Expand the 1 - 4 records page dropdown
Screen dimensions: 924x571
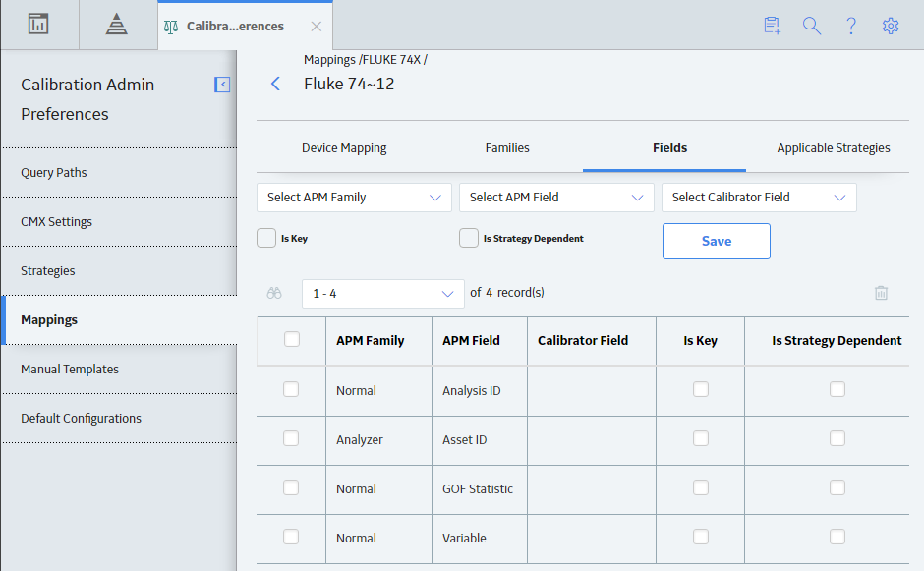pyautogui.click(x=383, y=294)
